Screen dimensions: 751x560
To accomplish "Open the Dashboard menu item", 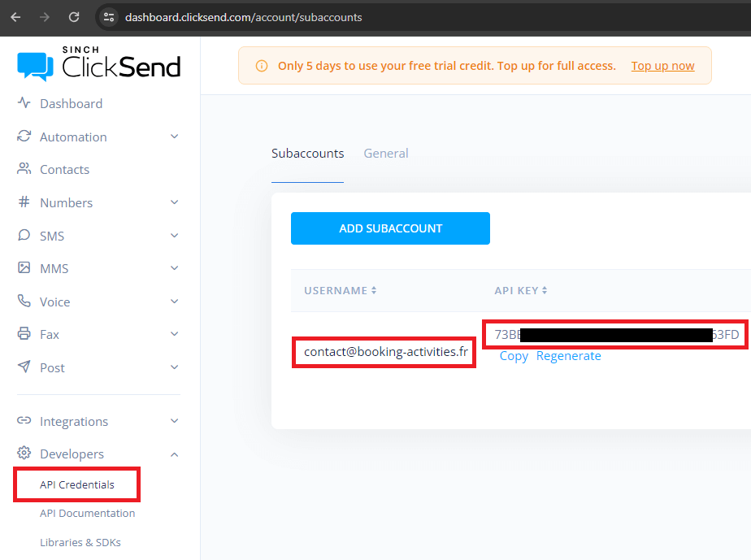I will click(x=71, y=103).
